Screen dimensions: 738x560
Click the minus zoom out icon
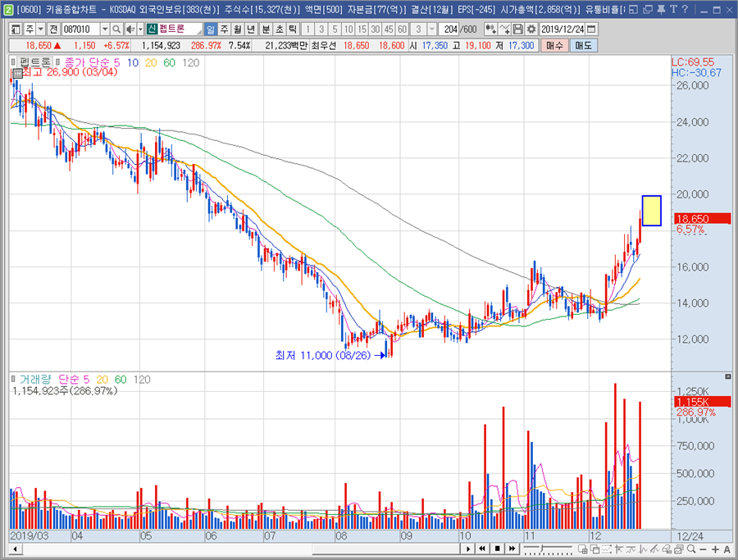703,549
